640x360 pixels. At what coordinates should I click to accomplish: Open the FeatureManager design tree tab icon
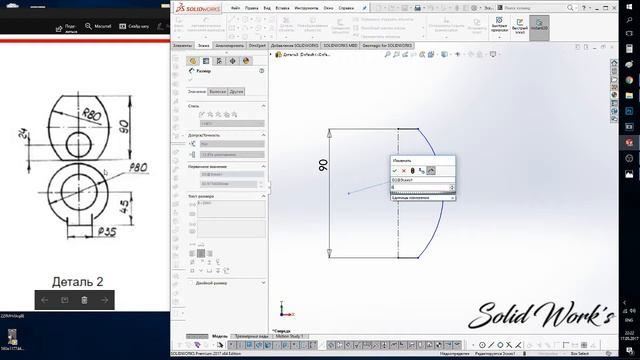pyautogui.click(x=193, y=61)
